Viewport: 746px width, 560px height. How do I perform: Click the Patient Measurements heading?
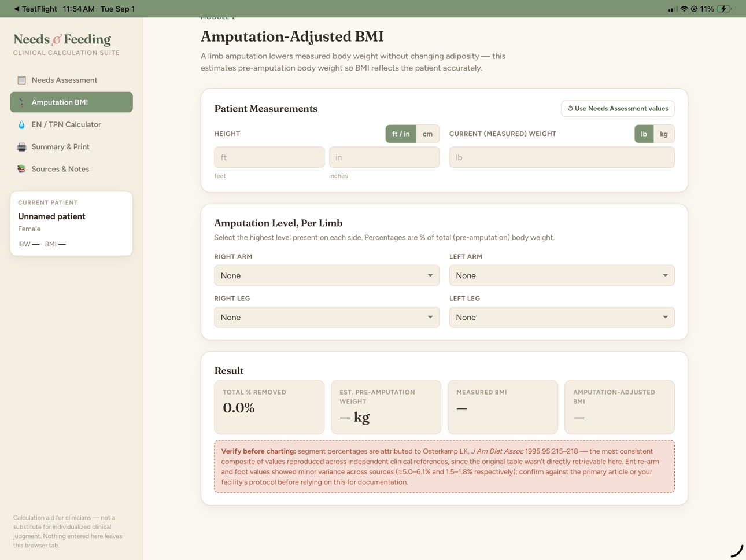tap(265, 109)
